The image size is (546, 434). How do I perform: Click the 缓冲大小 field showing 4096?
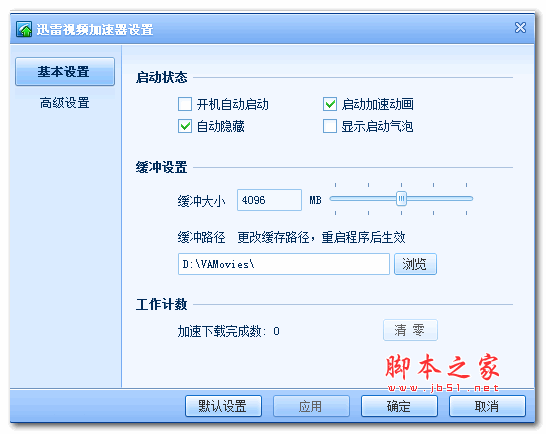point(269,200)
